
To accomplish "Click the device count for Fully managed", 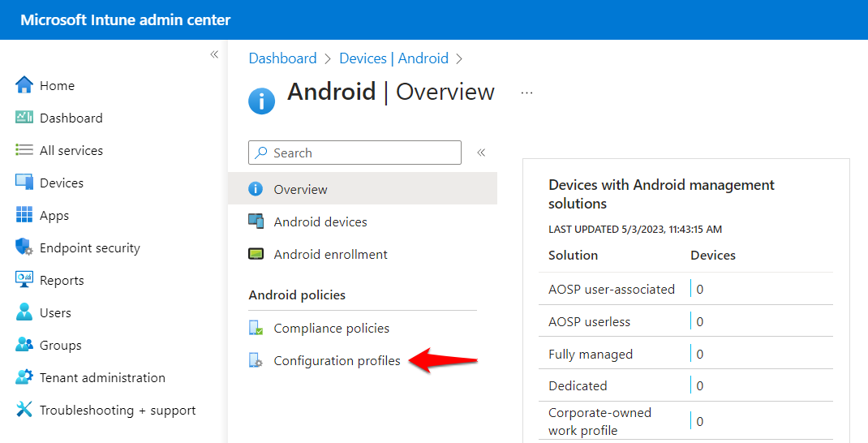I will [x=700, y=354].
